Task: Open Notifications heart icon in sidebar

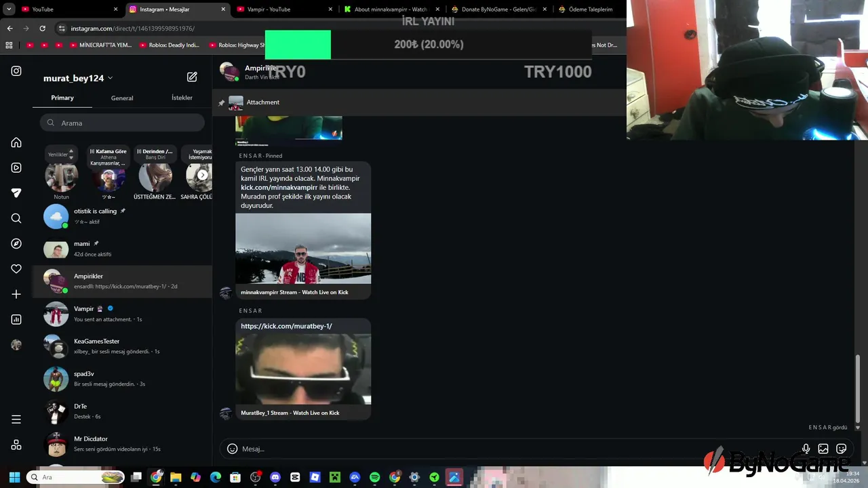Action: (x=16, y=269)
